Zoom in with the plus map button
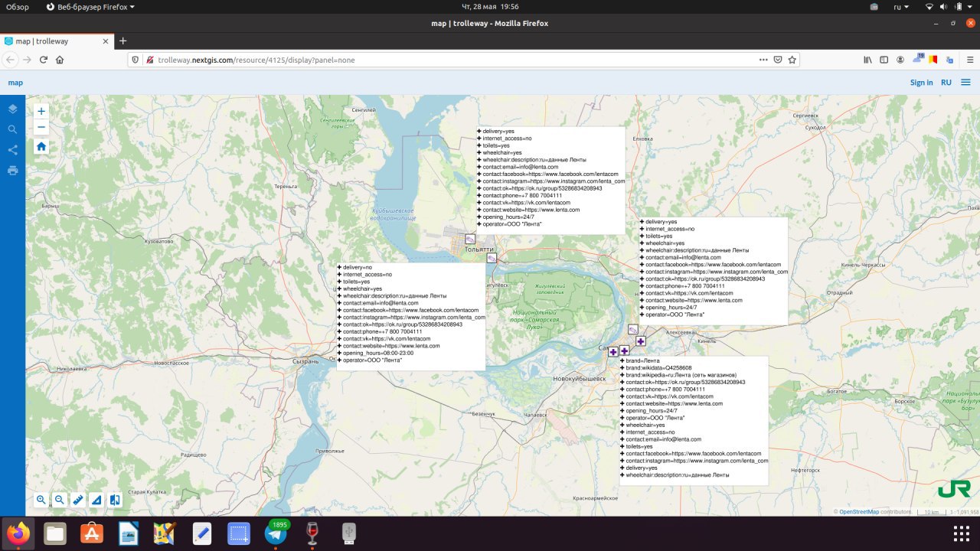980x551 pixels. click(41, 111)
